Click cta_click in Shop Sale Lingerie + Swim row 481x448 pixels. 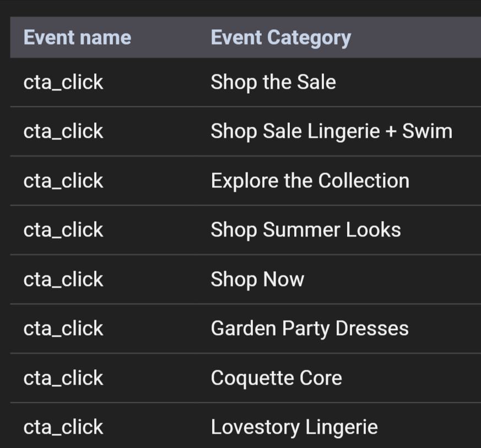pyautogui.click(x=63, y=131)
